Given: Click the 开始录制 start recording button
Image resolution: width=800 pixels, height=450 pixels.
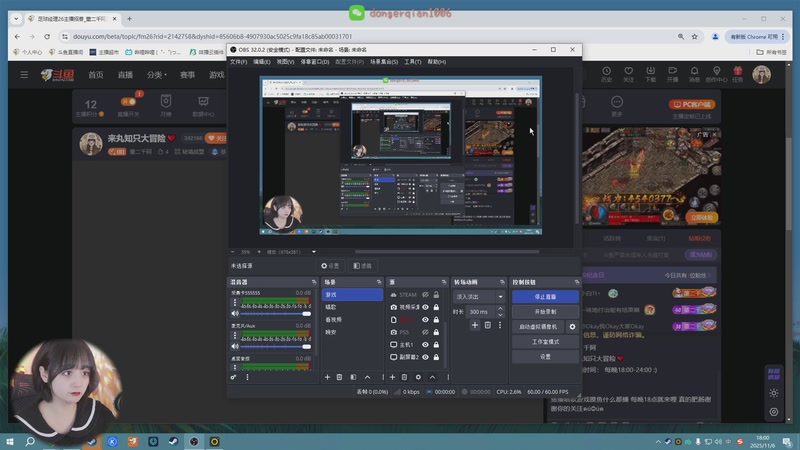Looking at the screenshot, I should click(545, 312).
